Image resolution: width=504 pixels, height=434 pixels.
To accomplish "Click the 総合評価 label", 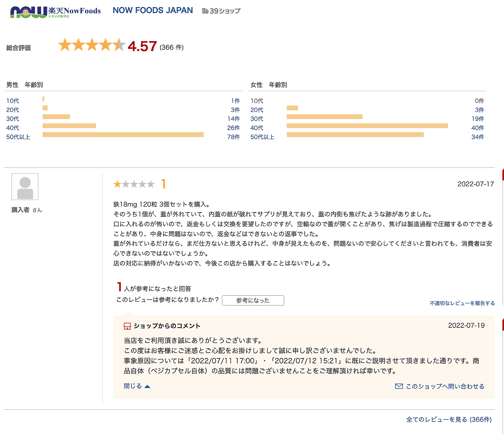I will [x=18, y=48].
